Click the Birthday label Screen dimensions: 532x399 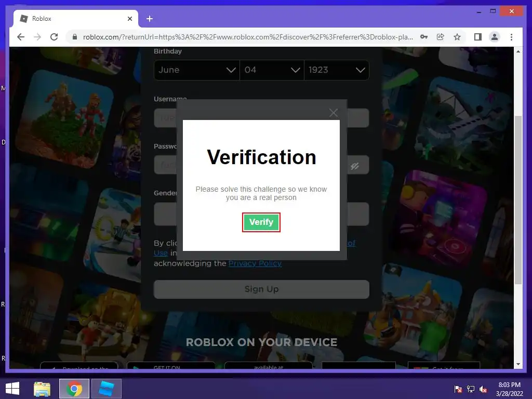point(168,51)
